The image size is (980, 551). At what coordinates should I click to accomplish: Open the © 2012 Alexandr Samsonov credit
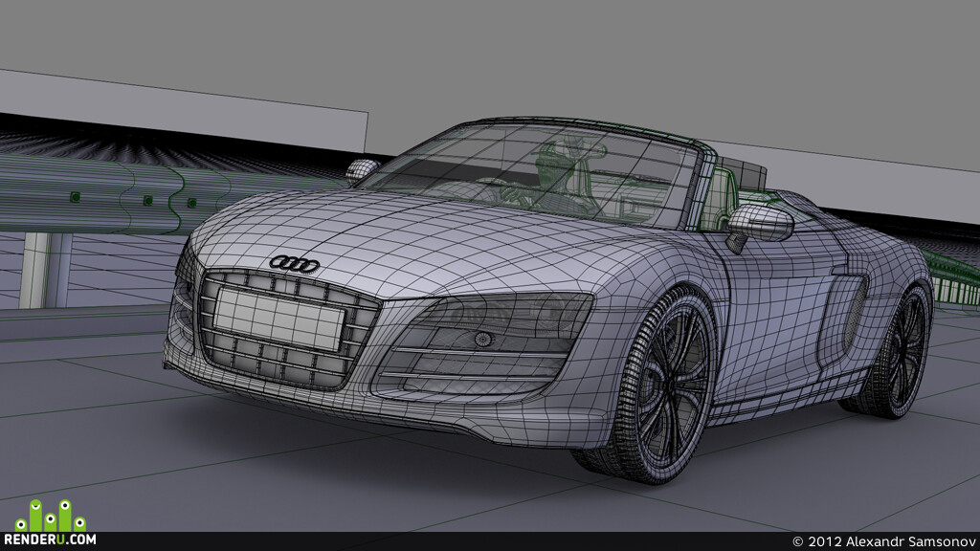pyautogui.click(x=881, y=541)
